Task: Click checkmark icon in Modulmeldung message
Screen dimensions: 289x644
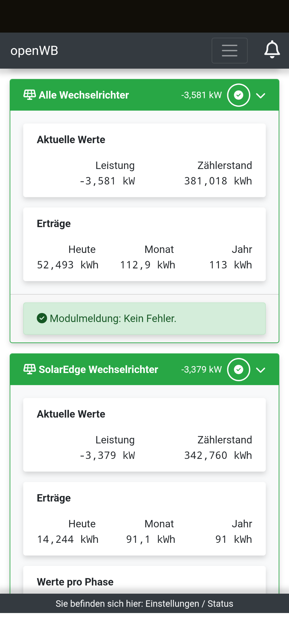Action: [x=42, y=318]
